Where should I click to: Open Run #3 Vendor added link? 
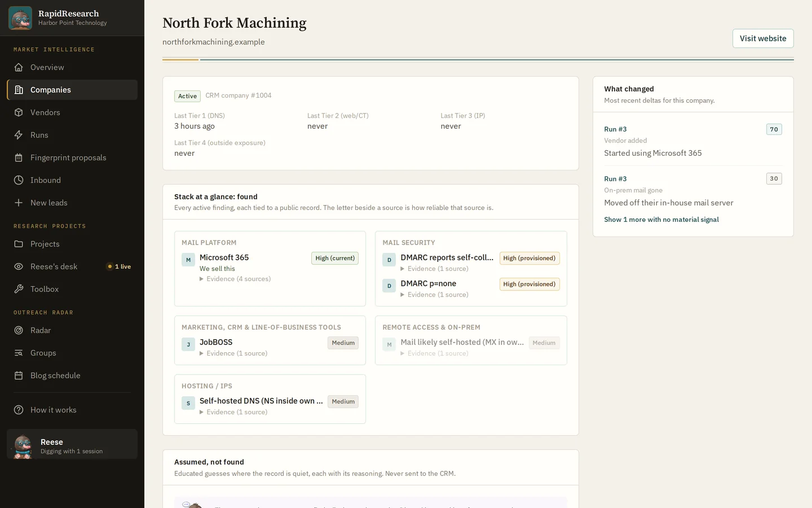pyautogui.click(x=615, y=129)
